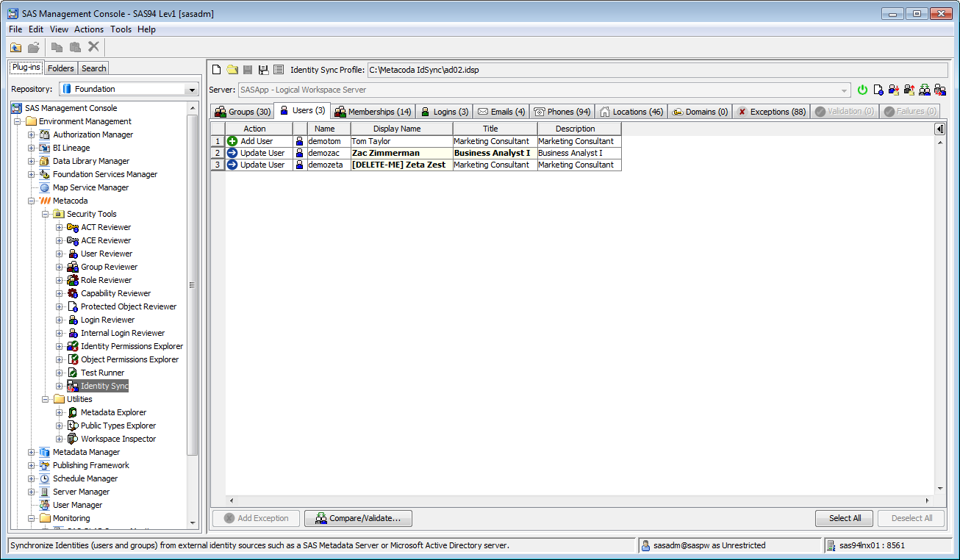
Task: Open the Locations (46) tab
Action: [631, 112]
